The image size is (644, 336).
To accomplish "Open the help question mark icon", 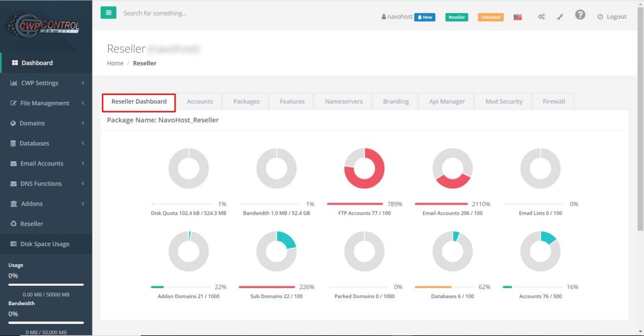I will [580, 15].
